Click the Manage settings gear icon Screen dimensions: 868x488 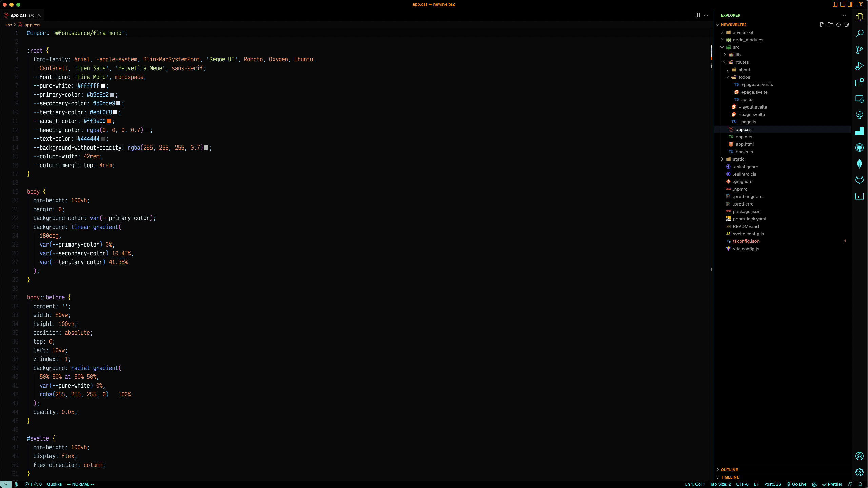(x=859, y=472)
